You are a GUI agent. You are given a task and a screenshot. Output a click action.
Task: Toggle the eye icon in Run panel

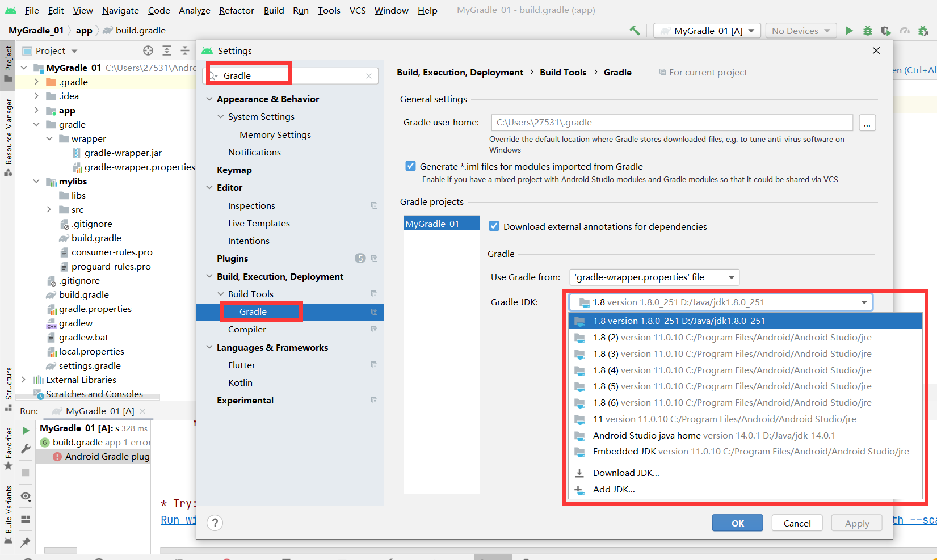click(26, 496)
